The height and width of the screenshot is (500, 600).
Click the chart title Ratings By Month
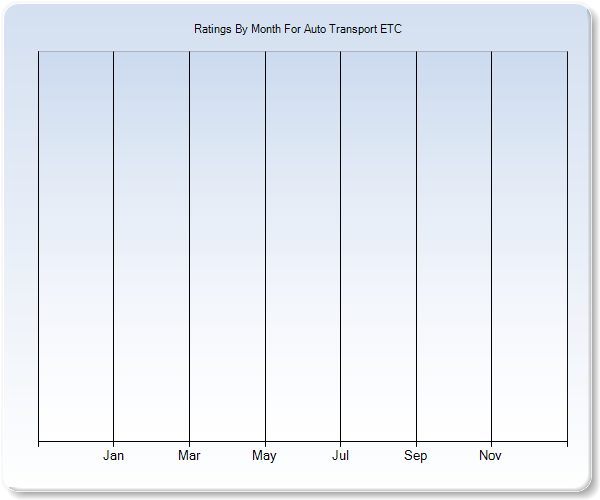tap(297, 29)
